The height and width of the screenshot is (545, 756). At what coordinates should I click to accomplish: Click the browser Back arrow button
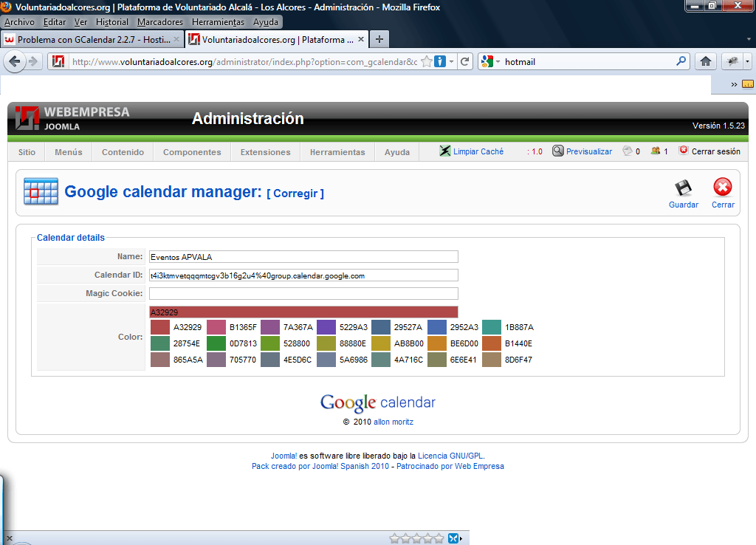[x=15, y=62]
